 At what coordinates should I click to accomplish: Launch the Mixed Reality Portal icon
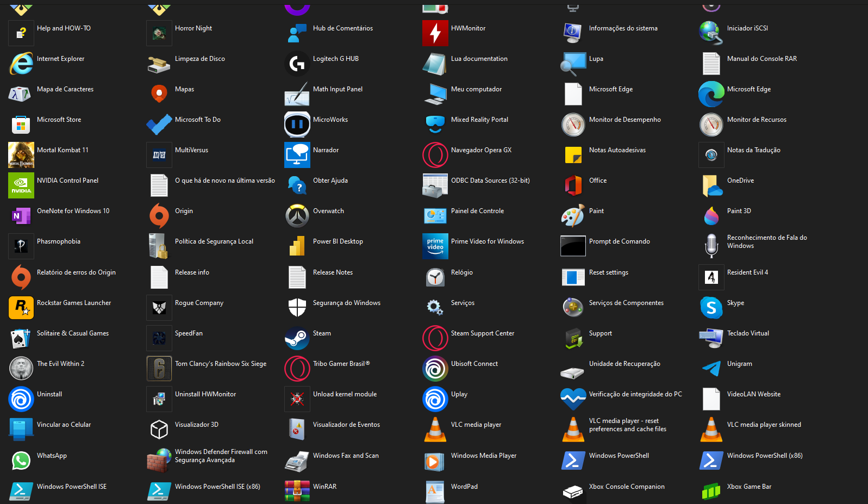pos(435,125)
